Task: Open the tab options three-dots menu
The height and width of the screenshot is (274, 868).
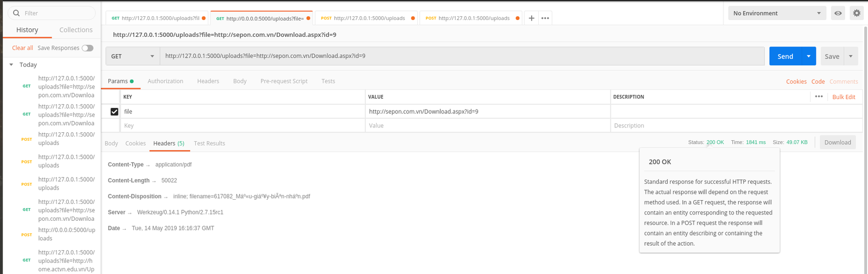Action: (x=545, y=18)
